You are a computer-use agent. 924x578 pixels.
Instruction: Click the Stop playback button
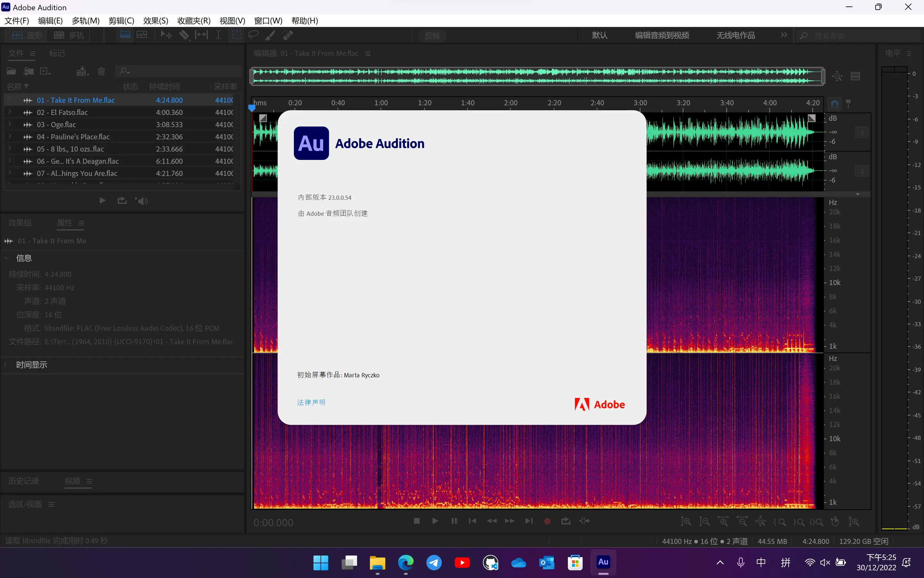pos(416,521)
